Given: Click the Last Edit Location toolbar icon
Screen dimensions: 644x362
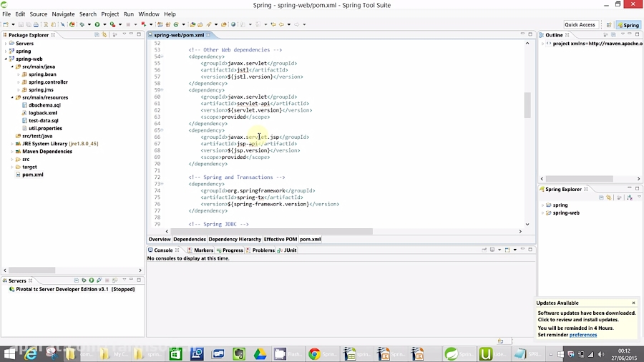Looking at the screenshot, I should click(x=273, y=24).
